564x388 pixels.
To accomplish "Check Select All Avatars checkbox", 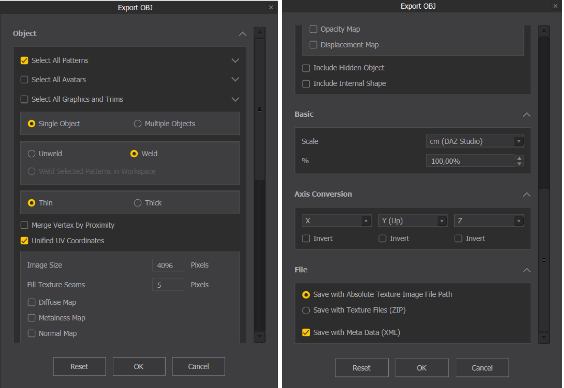I will pos(24,79).
